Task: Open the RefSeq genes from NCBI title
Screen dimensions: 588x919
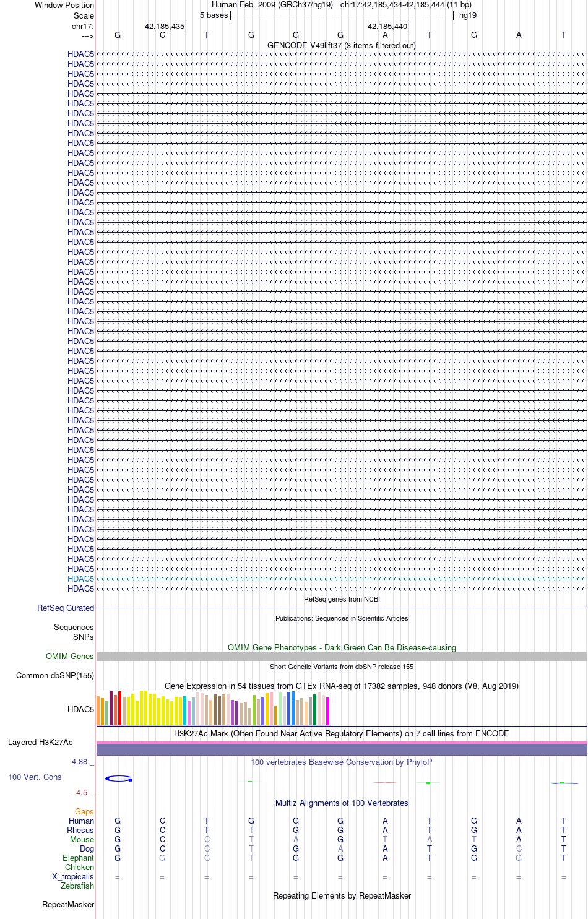Action: pos(342,599)
